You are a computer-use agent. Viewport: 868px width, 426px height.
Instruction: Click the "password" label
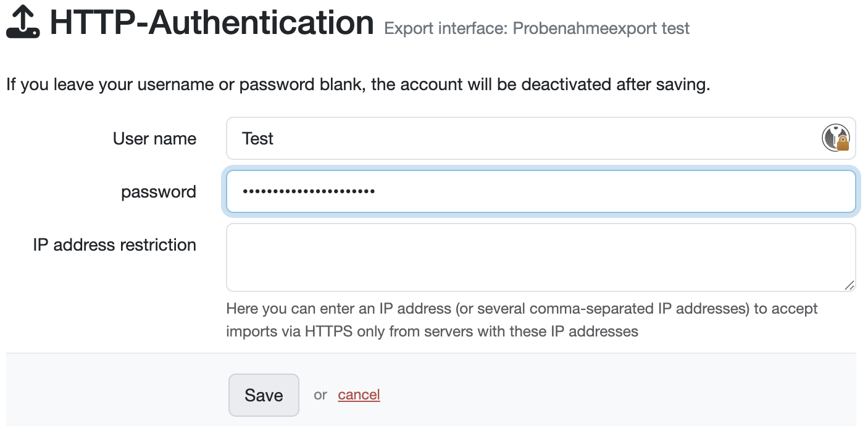(x=159, y=192)
